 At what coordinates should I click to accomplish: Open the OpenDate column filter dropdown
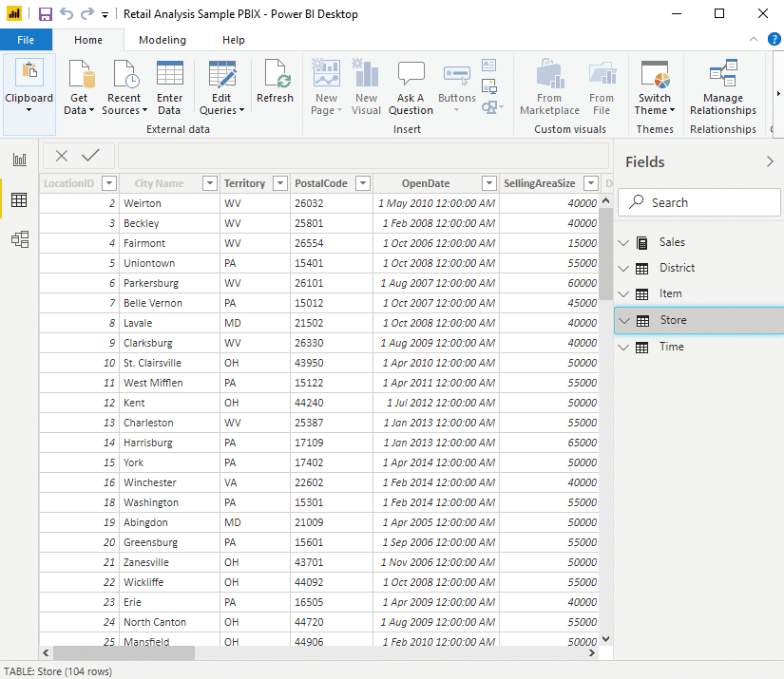(x=489, y=183)
